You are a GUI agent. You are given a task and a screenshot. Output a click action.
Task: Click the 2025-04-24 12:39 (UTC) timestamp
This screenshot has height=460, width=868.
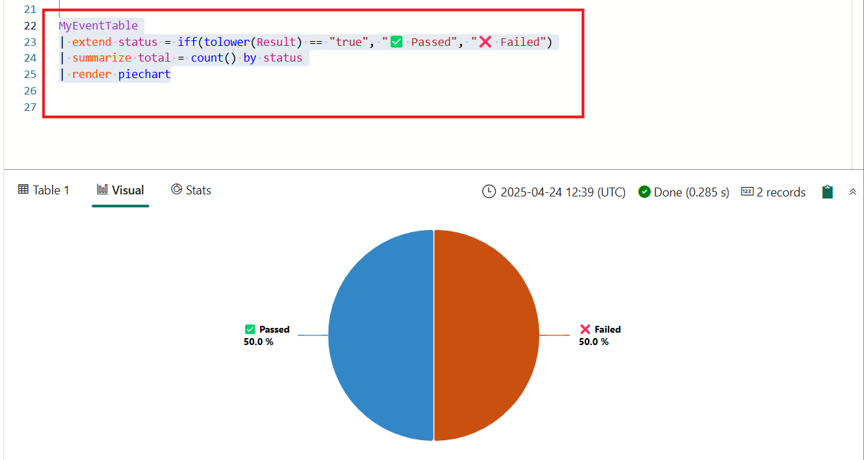[563, 192]
